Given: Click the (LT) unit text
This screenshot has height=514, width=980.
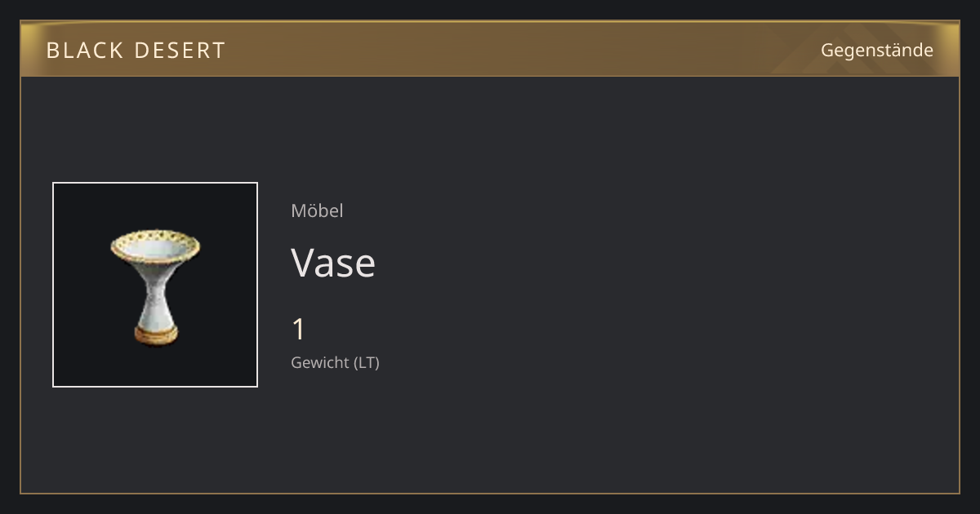Looking at the screenshot, I should pos(367,362).
